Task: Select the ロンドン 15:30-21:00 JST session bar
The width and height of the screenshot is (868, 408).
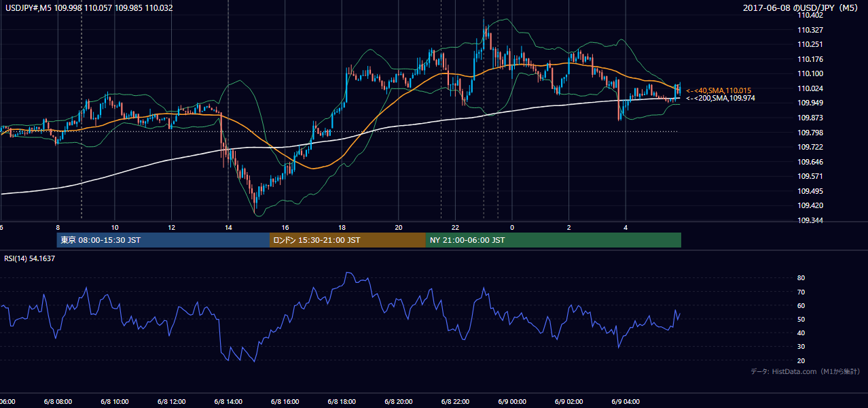Action: [x=348, y=240]
